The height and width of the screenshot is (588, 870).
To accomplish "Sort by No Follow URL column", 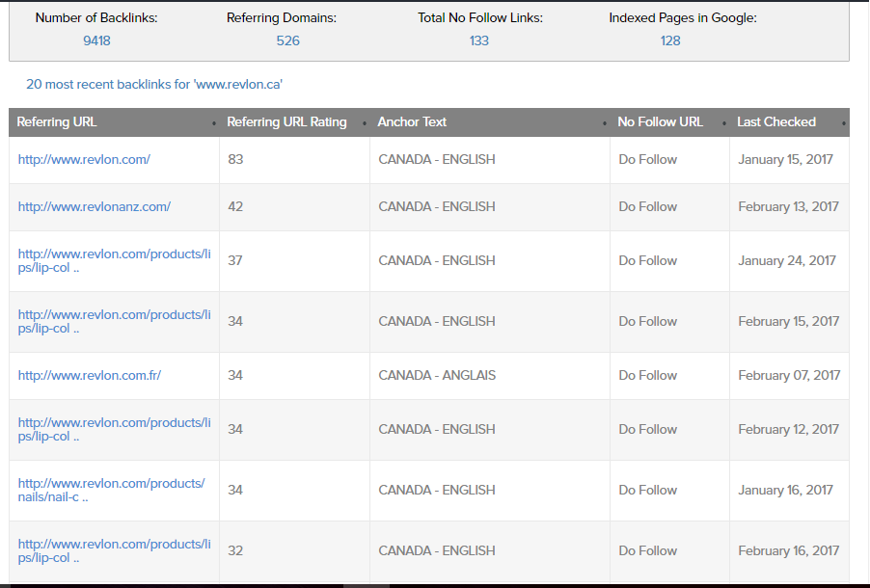I will tap(660, 122).
